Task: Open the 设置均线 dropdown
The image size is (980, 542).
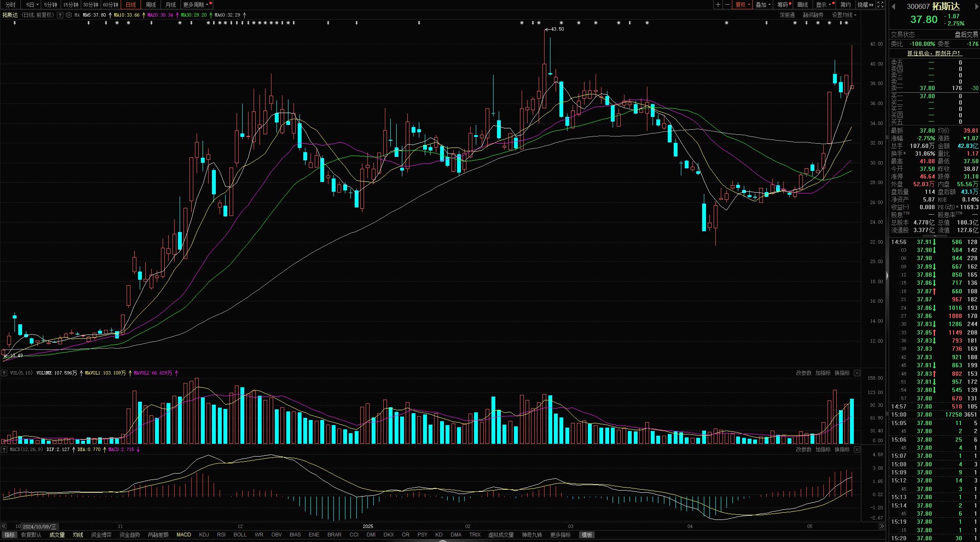Action: 844,15
